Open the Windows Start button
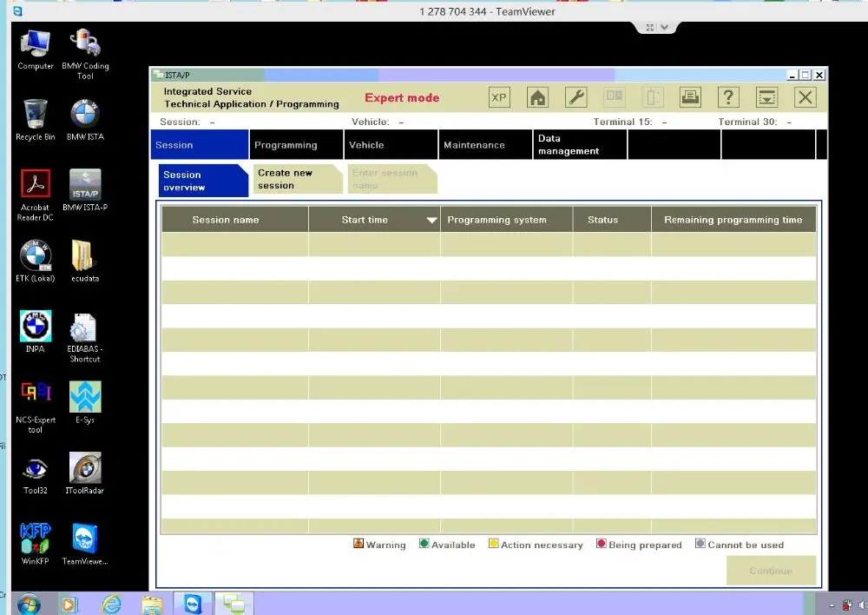Image resolution: width=868 pixels, height=615 pixels. (29, 604)
